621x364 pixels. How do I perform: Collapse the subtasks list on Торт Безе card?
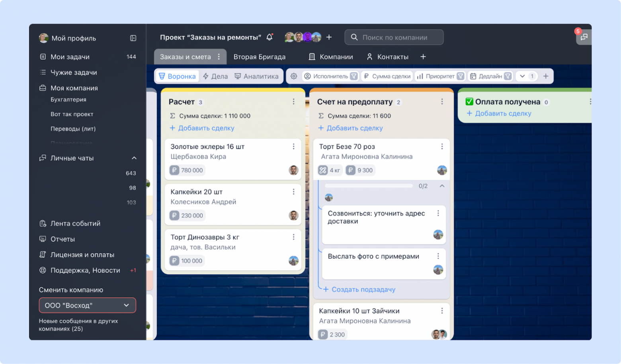tap(441, 185)
